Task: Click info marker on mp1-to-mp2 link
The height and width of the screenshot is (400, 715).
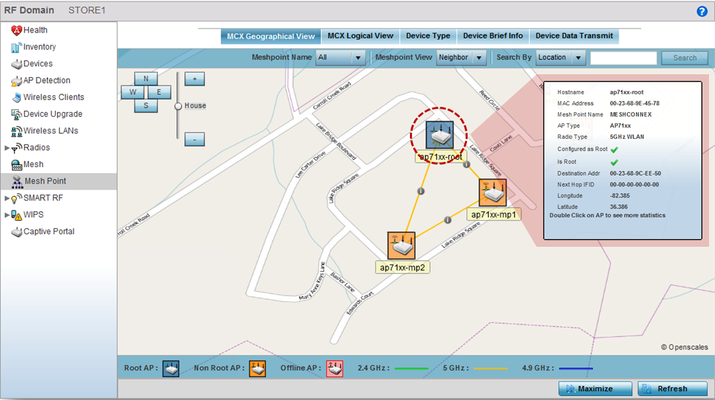Action: (448, 220)
